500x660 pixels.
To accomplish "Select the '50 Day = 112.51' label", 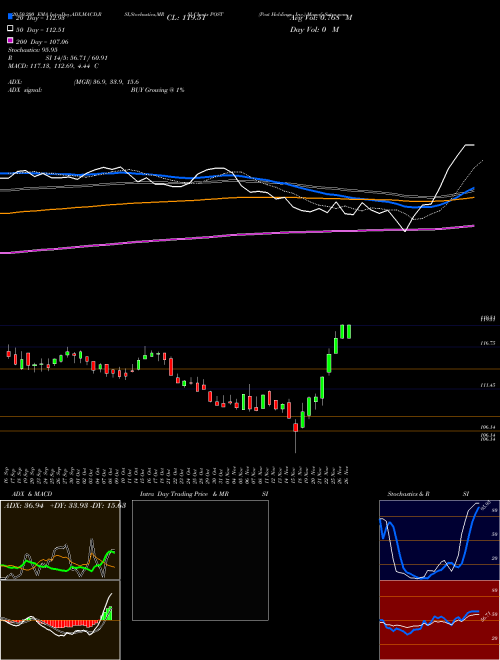I will click(40, 29).
